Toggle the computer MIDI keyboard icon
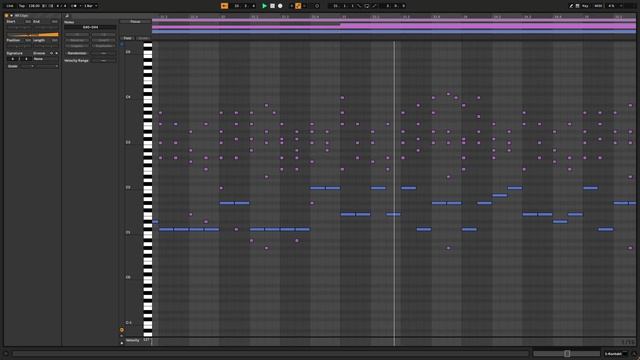Image resolution: width=640 pixels, height=360 pixels. coord(577,6)
